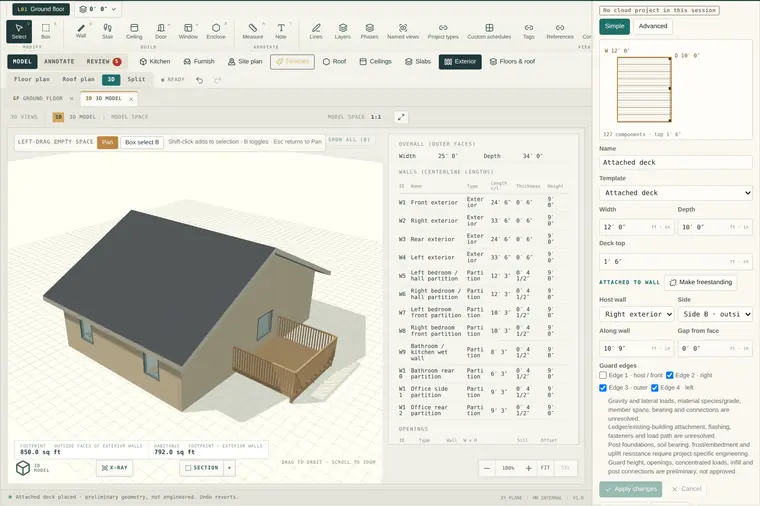
Task: Open the Lines tool
Action: pos(316,31)
